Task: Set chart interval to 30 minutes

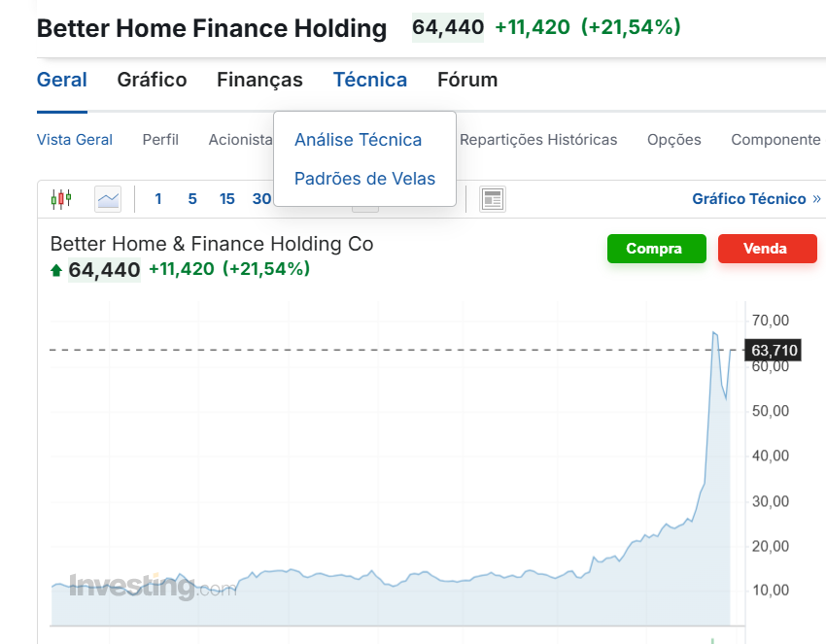Action: [x=261, y=199]
